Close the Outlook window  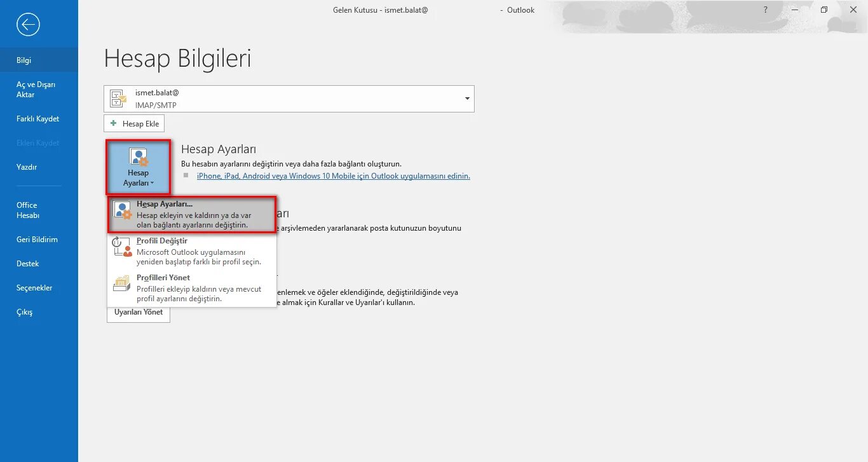(x=853, y=10)
